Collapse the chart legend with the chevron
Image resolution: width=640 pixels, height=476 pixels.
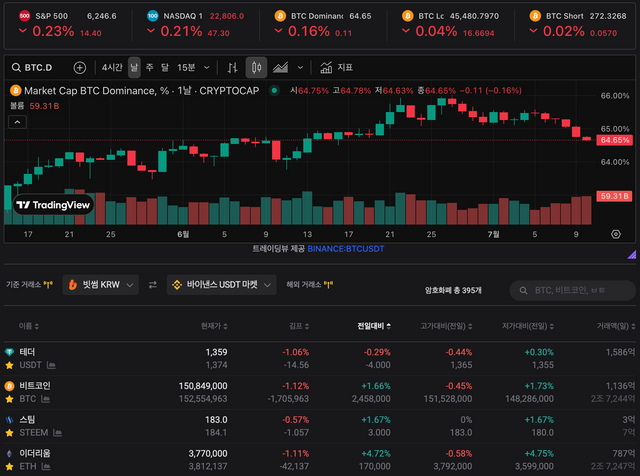click(x=18, y=122)
